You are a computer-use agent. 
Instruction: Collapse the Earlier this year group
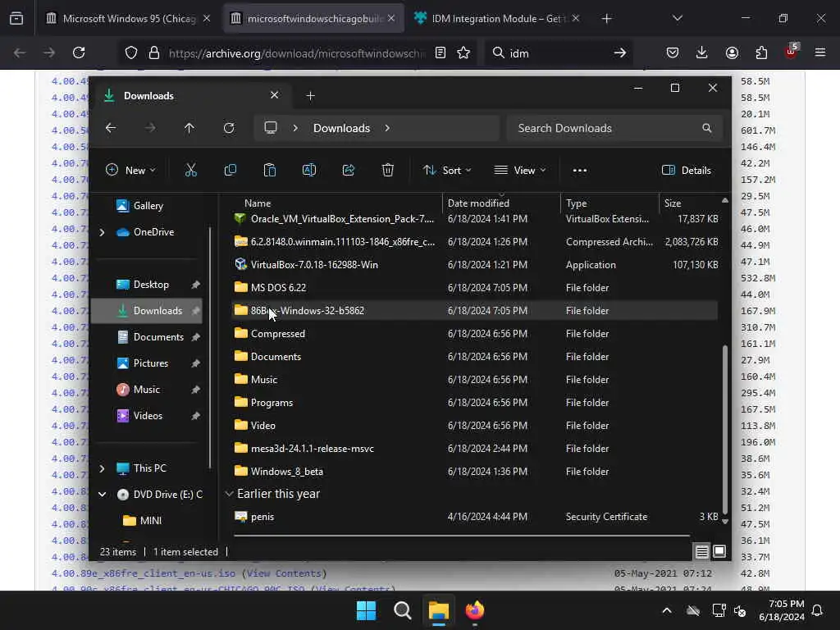[230, 493]
